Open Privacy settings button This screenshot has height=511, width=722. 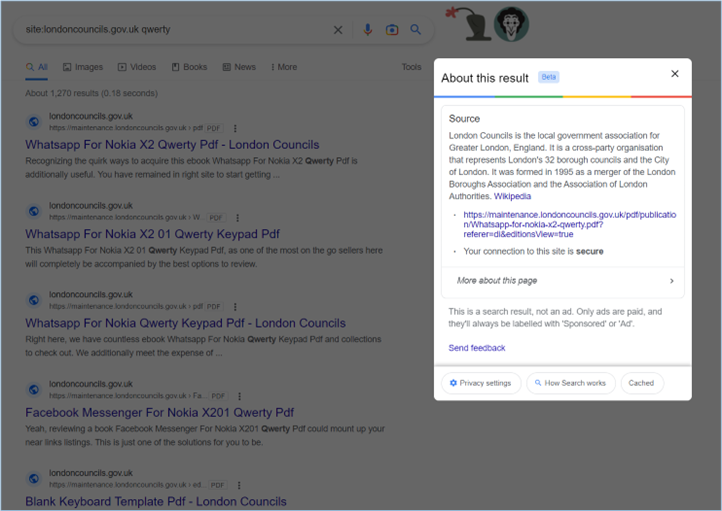[480, 383]
